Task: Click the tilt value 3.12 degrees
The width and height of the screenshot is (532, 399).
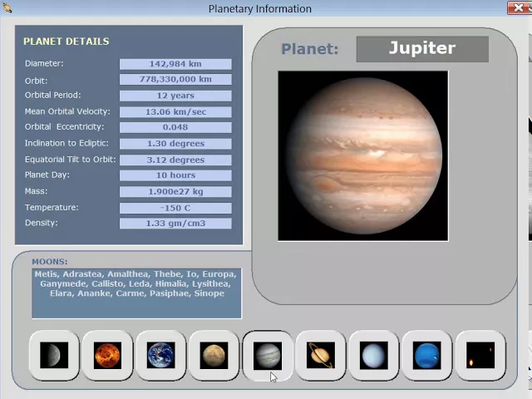Action: (175, 160)
